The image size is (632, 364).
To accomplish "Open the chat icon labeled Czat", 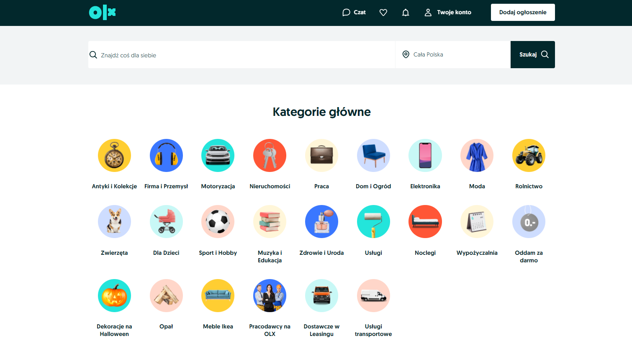I will click(354, 12).
